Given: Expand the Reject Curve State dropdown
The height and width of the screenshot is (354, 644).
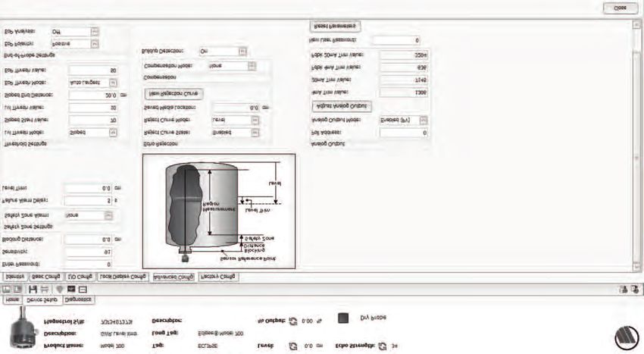Looking at the screenshot, I should pyautogui.click(x=255, y=132).
